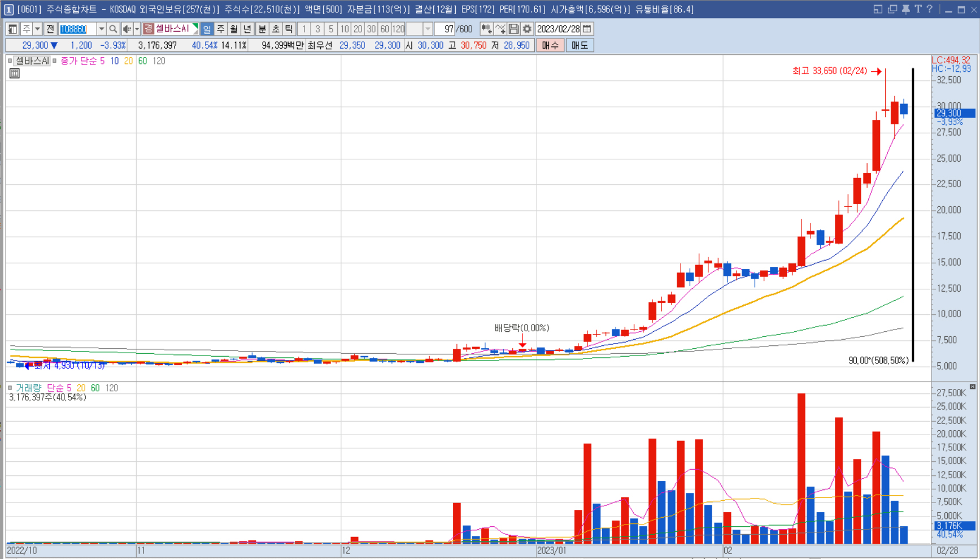Expand the dropdown next to speaker icon
The width and height of the screenshot is (980, 559).
pos(137,29)
